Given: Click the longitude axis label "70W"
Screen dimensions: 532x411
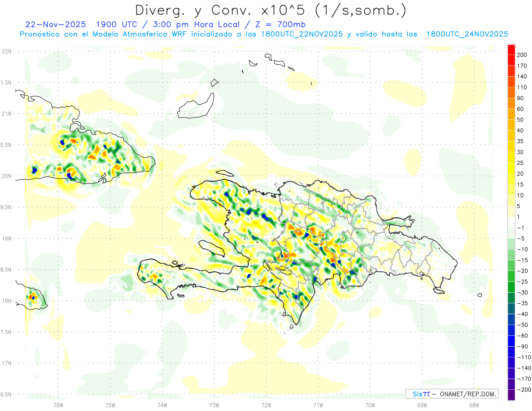Looking at the screenshot, I should pyautogui.click(x=370, y=405).
